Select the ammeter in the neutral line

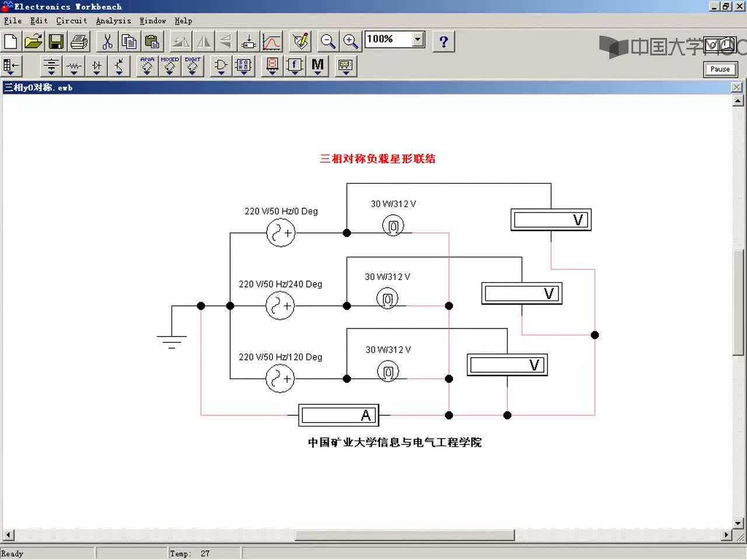coord(338,415)
